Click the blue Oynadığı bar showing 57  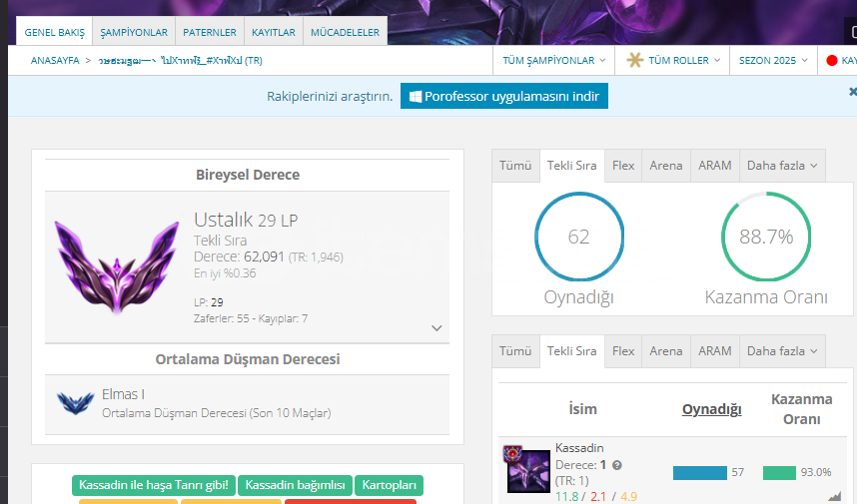coord(699,473)
